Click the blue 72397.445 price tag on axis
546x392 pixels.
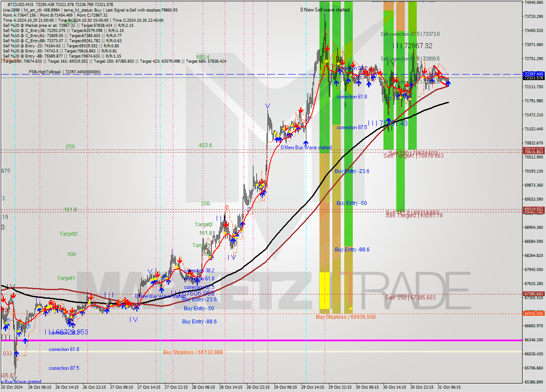[x=534, y=74]
